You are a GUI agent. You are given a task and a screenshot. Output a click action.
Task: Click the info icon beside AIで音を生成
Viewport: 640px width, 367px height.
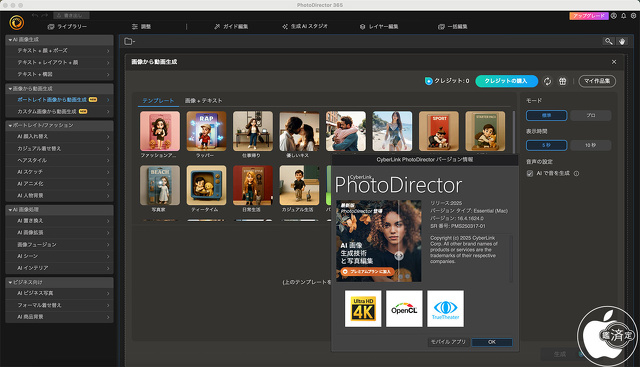click(576, 173)
